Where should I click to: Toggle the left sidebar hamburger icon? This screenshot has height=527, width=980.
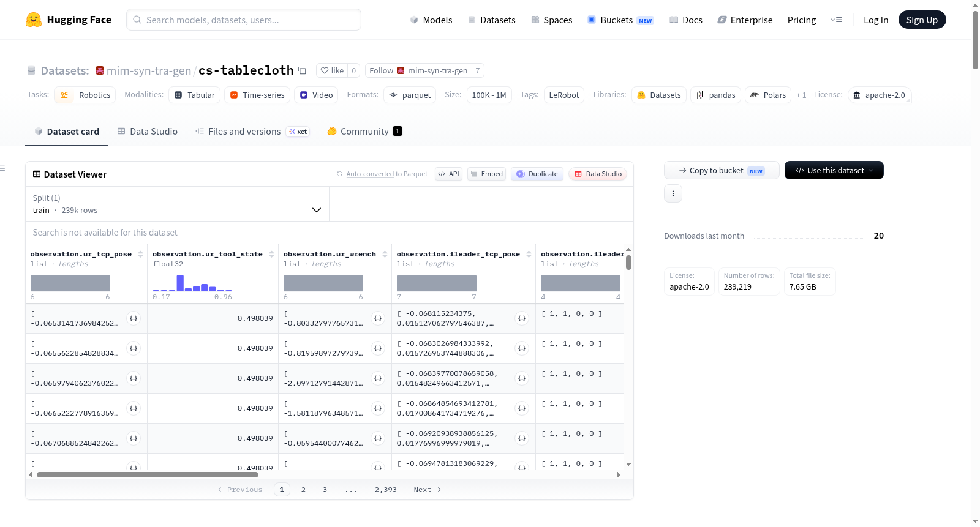pyautogui.click(x=2, y=168)
